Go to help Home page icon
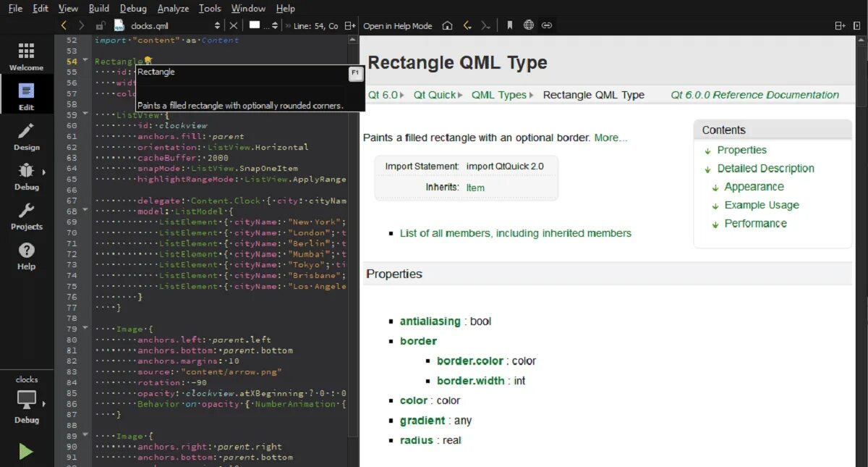The width and height of the screenshot is (868, 467). 447,25
